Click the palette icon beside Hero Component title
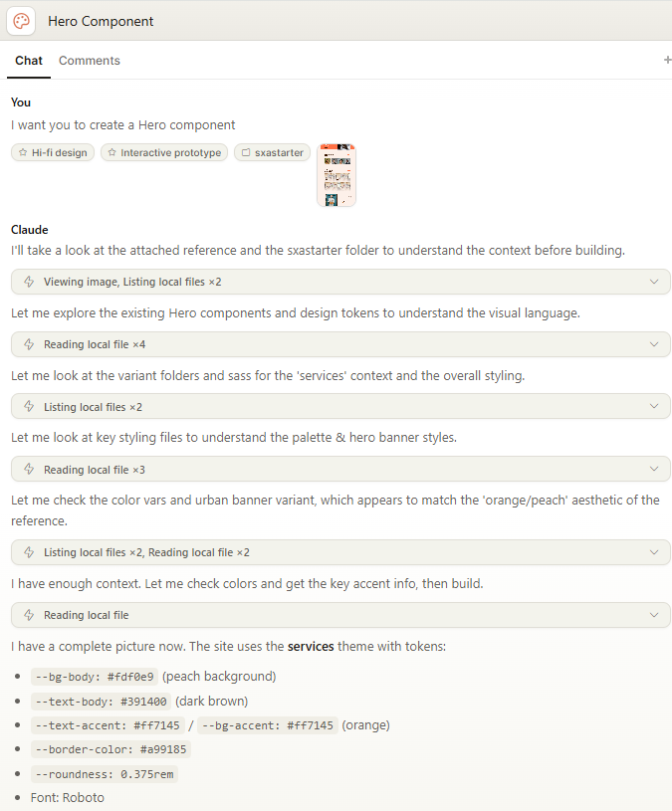This screenshot has width=672, height=811. pos(21,21)
